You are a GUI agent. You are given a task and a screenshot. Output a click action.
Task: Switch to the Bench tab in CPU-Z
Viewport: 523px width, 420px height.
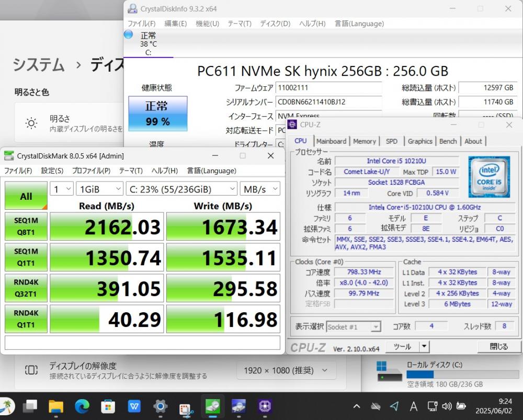pos(448,141)
